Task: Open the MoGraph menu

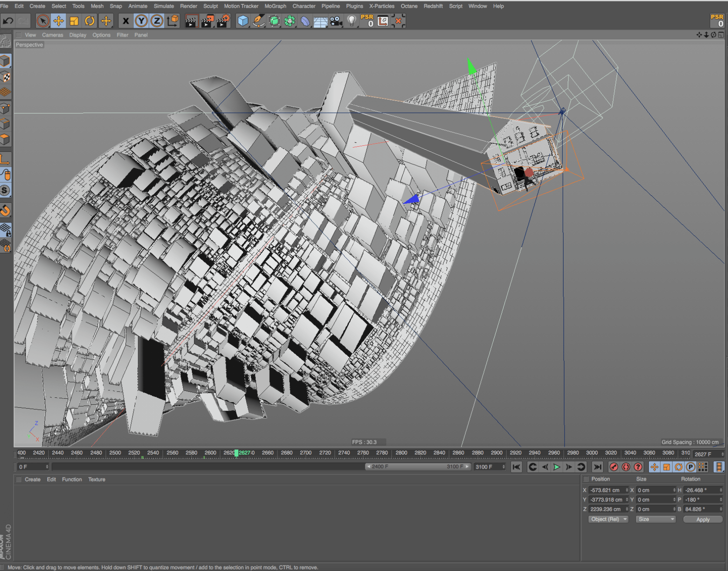Action: 275,6
